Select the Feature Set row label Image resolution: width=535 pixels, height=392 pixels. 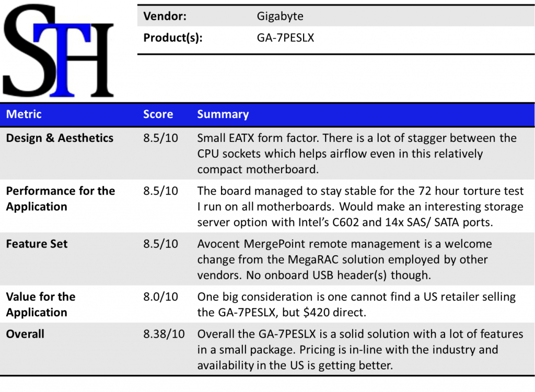click(x=37, y=244)
